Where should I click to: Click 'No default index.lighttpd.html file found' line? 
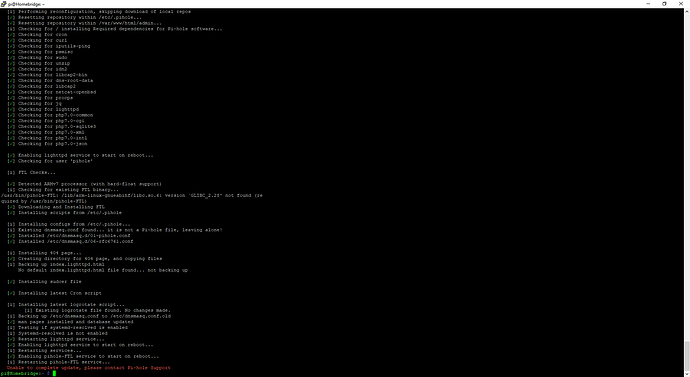click(103, 270)
